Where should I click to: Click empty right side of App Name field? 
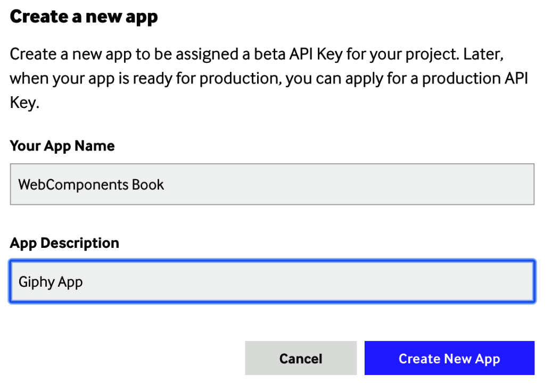point(426,185)
